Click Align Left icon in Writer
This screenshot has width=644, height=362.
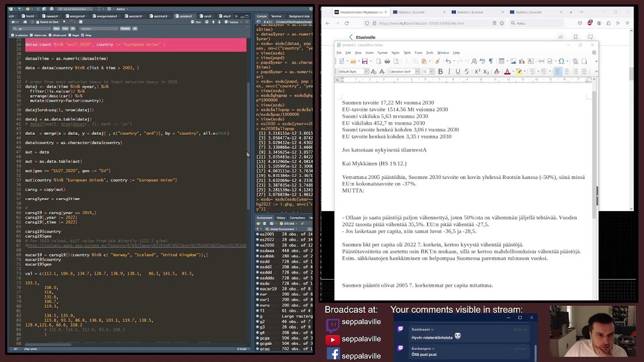tap(558, 71)
